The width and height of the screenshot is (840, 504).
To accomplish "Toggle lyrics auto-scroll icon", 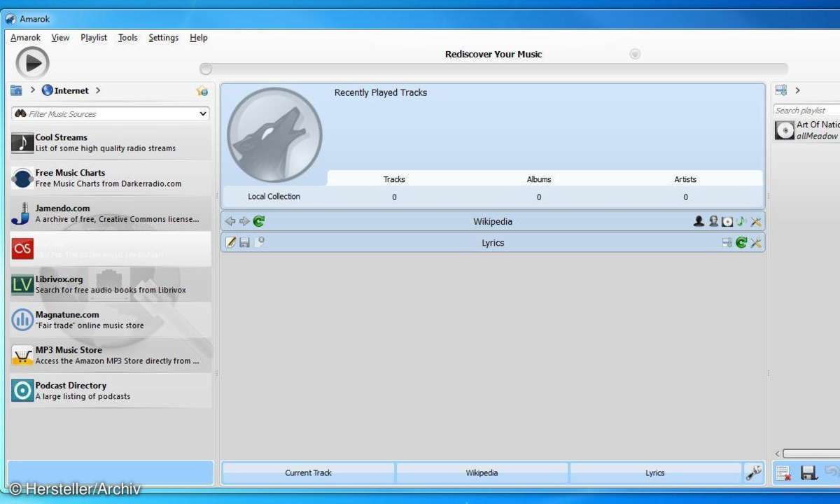I will (727, 243).
